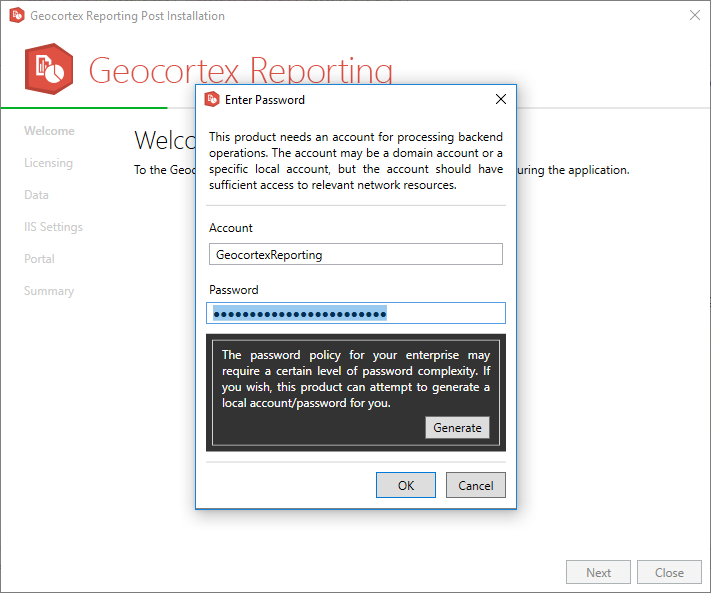Select the Data step in sidebar

coord(36,195)
